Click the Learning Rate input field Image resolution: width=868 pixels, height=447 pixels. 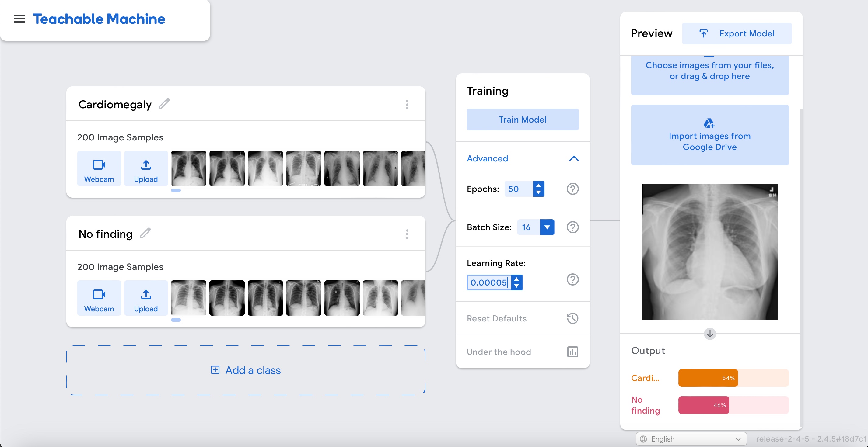tap(488, 282)
